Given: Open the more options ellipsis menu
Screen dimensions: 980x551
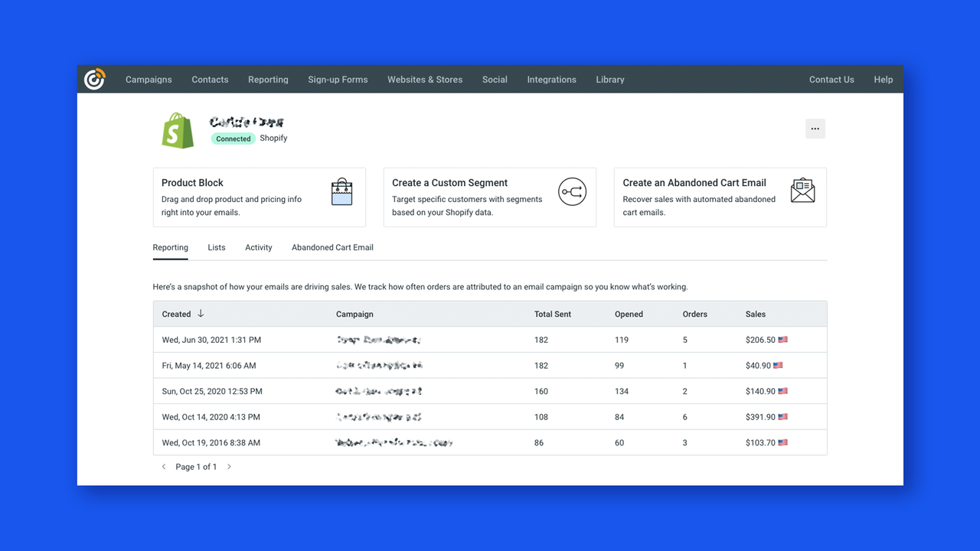Looking at the screenshot, I should pyautogui.click(x=815, y=128).
